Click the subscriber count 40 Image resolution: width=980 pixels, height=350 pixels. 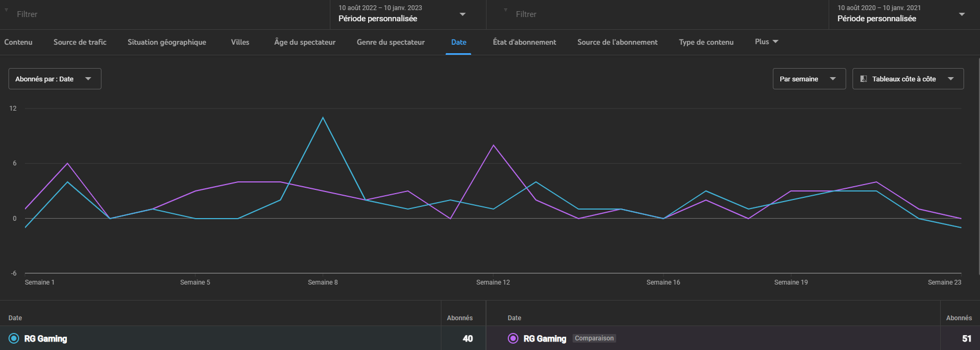point(467,339)
